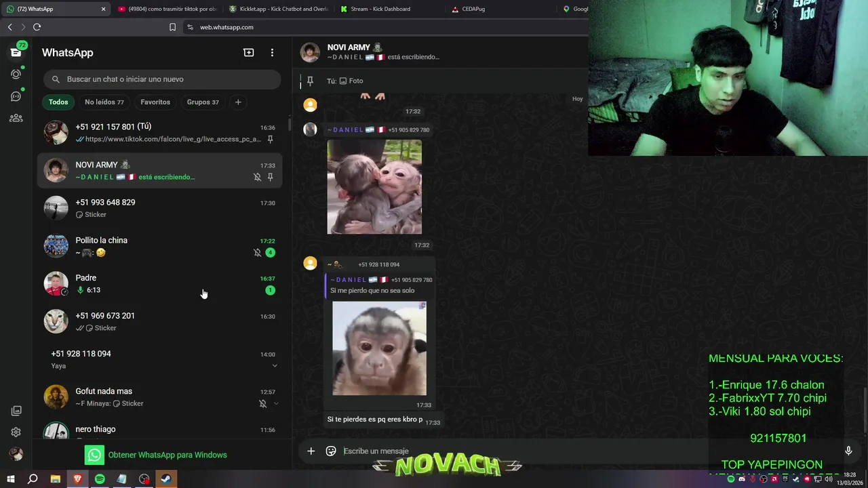
Task: Open the Chats sidebar icon with 72 badge
Action: pyautogui.click(x=16, y=52)
